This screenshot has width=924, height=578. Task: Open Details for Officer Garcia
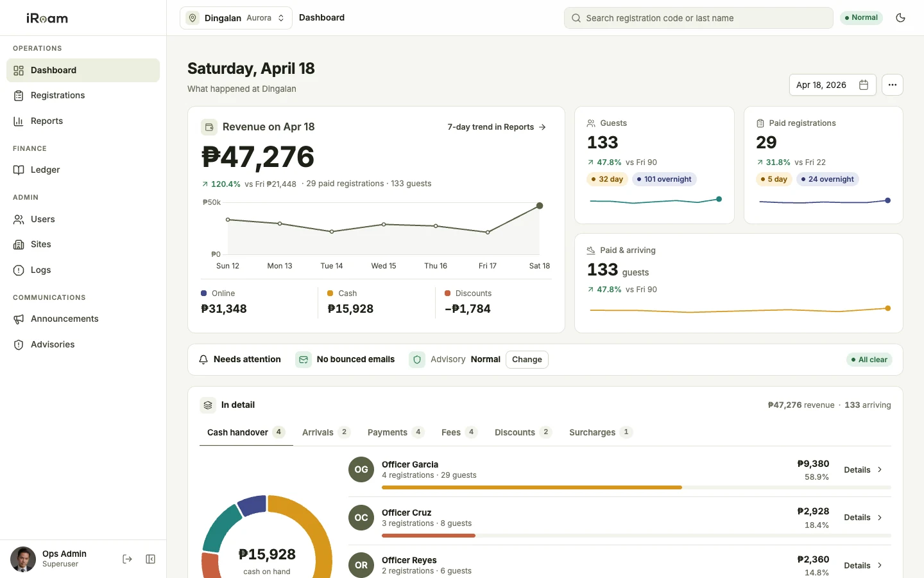click(x=863, y=470)
